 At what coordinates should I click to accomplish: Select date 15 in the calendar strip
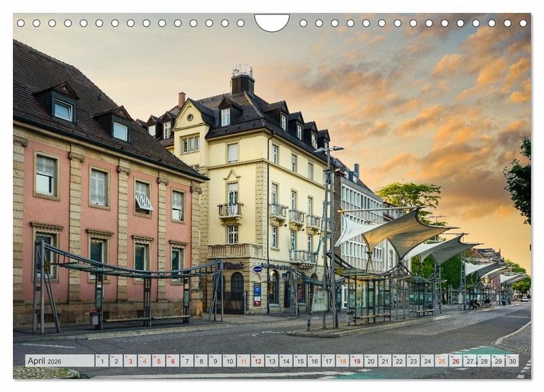coord(300,361)
